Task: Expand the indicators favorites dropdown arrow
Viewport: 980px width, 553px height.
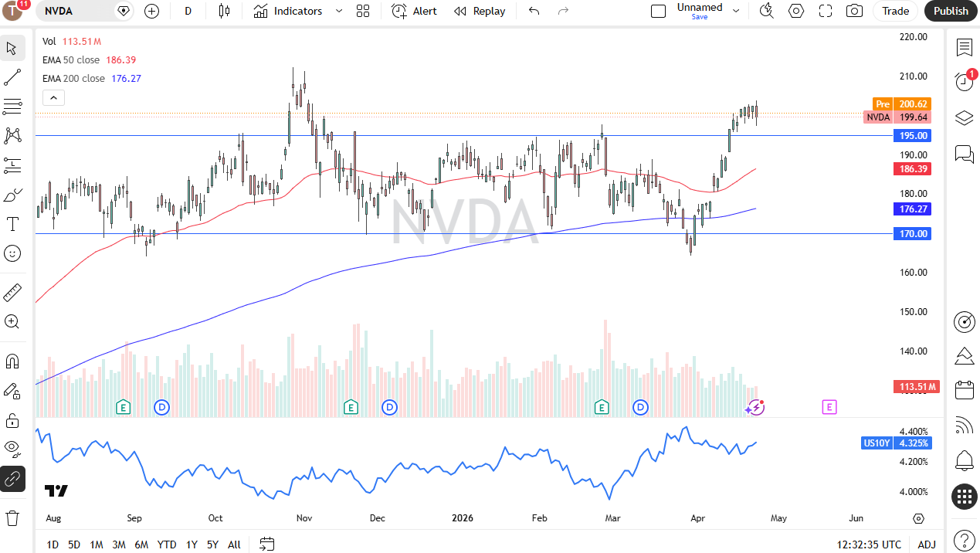Action: (x=338, y=11)
